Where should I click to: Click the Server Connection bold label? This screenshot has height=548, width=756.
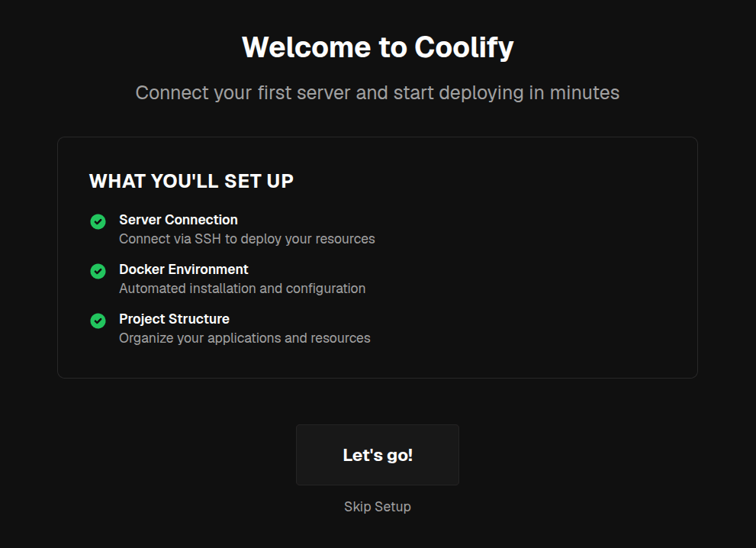pyautogui.click(x=178, y=220)
